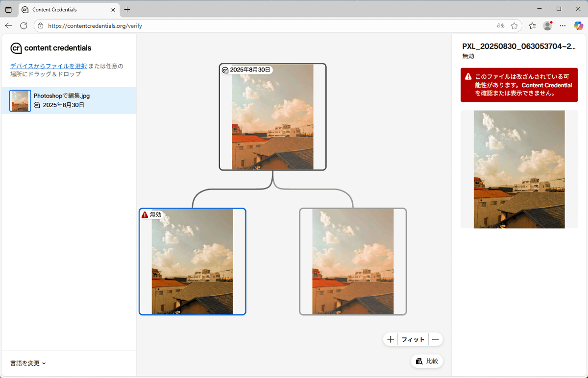Open the translate page icon
588x378 pixels.
[x=500, y=25]
